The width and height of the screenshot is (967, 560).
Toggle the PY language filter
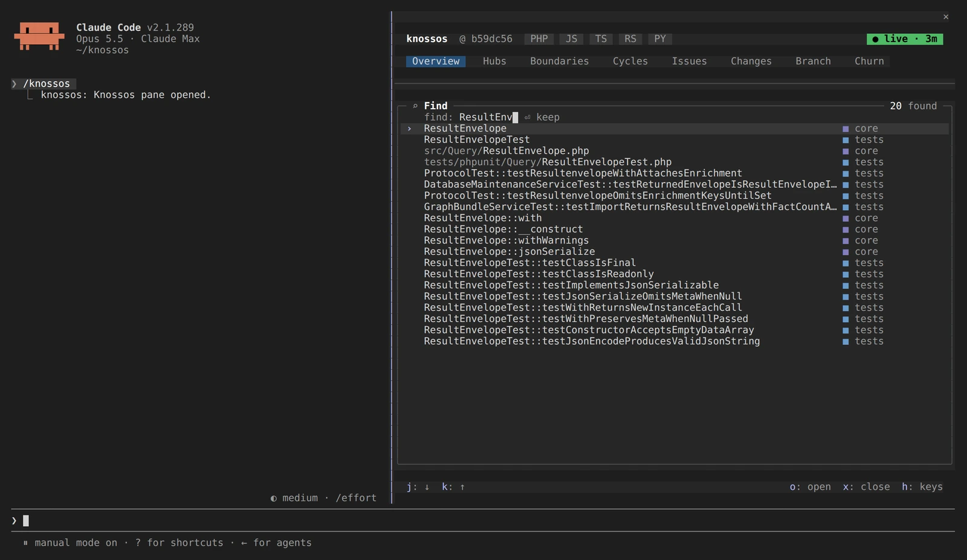point(660,39)
